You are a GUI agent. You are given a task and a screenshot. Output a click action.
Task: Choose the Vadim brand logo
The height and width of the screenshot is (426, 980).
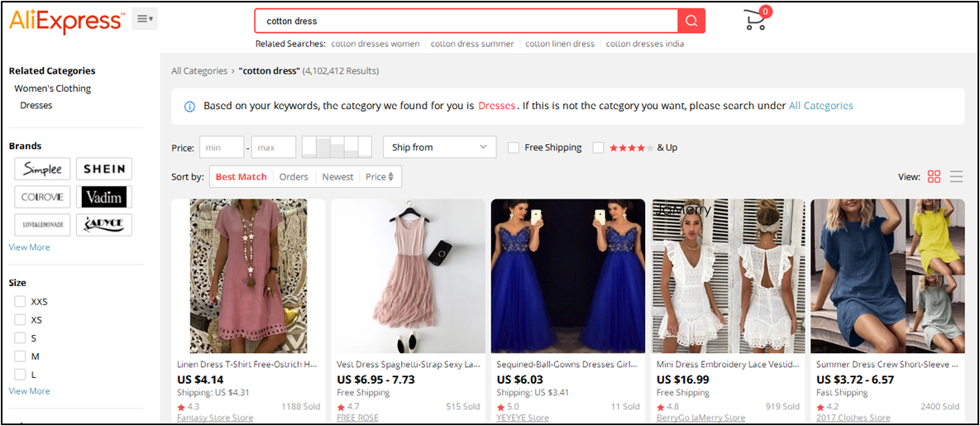pos(104,197)
